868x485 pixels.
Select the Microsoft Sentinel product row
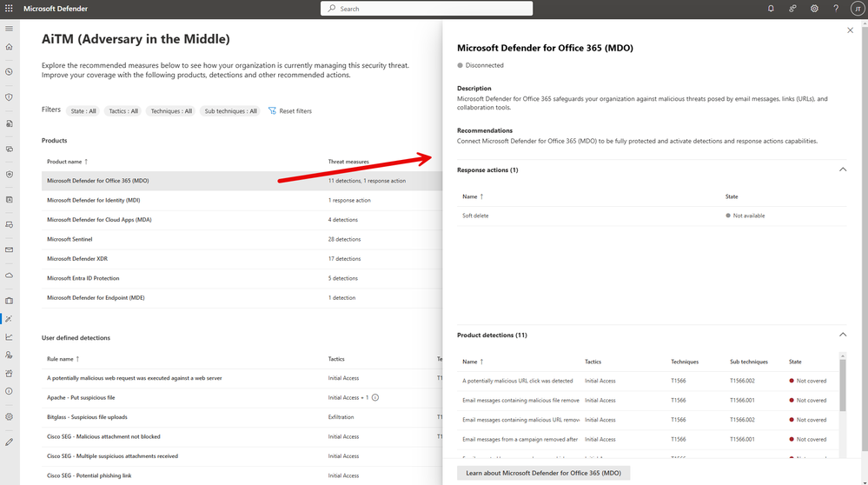[x=242, y=239]
